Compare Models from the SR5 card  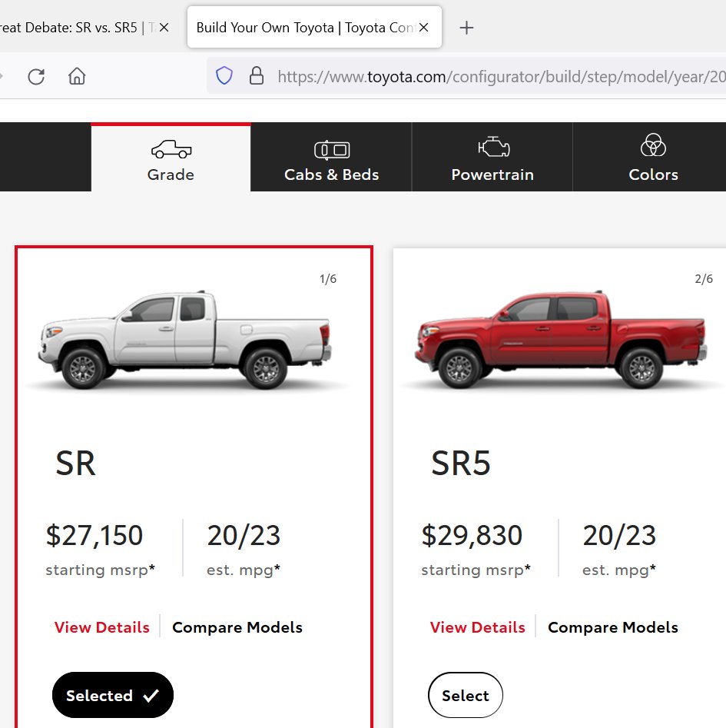613,627
